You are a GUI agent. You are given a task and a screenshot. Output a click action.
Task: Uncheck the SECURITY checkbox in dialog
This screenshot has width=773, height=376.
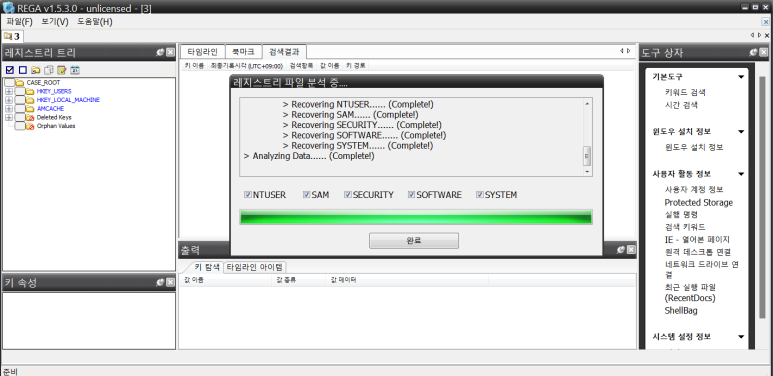[x=348, y=195]
